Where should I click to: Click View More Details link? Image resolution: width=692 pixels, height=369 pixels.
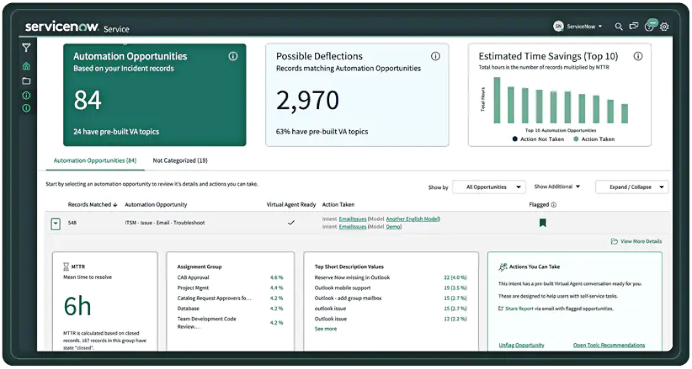click(641, 241)
